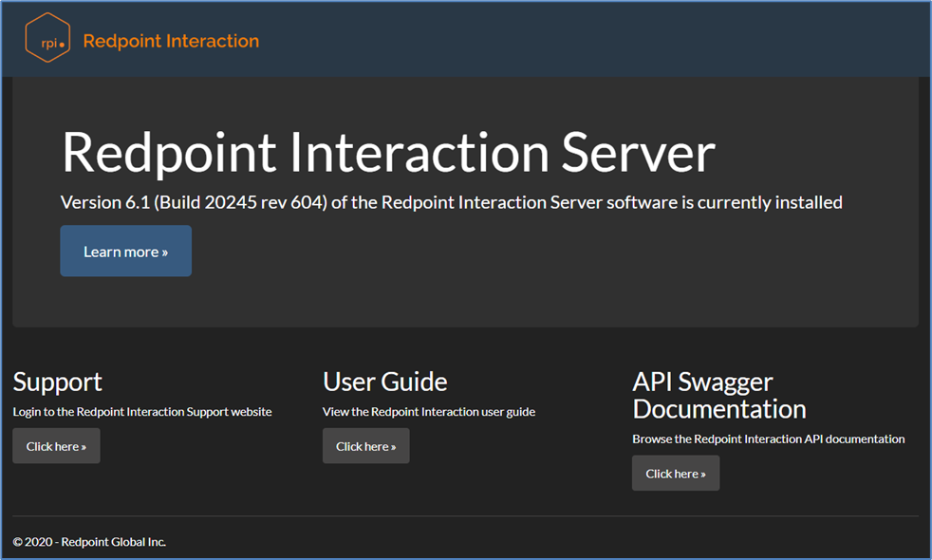Click the orange dot inside the rpi logo
The image size is (932, 560).
click(62, 44)
